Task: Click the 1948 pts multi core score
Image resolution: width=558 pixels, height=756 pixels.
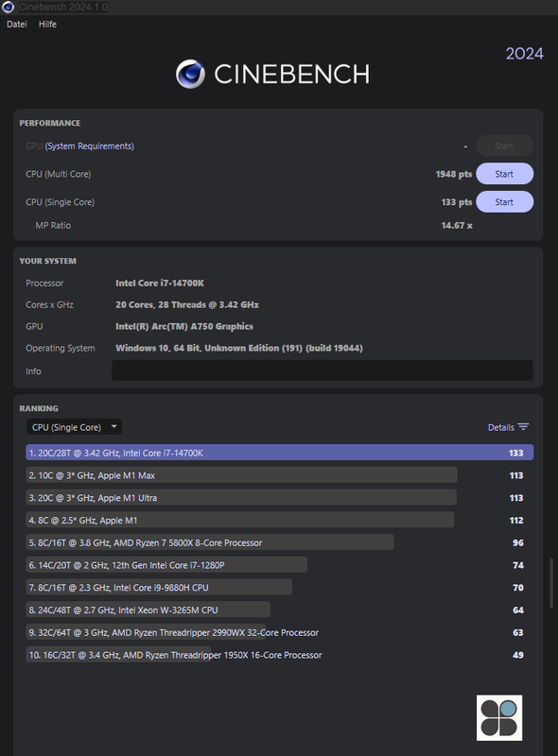Action: 454,174
